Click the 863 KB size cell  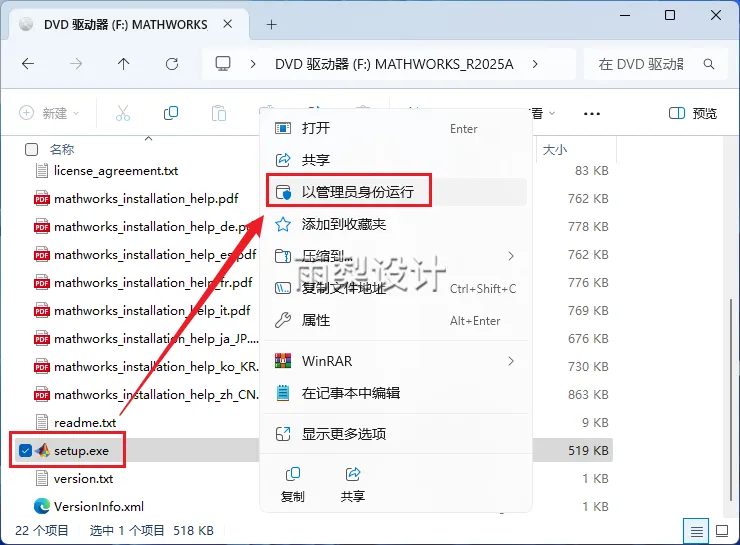[x=588, y=394]
